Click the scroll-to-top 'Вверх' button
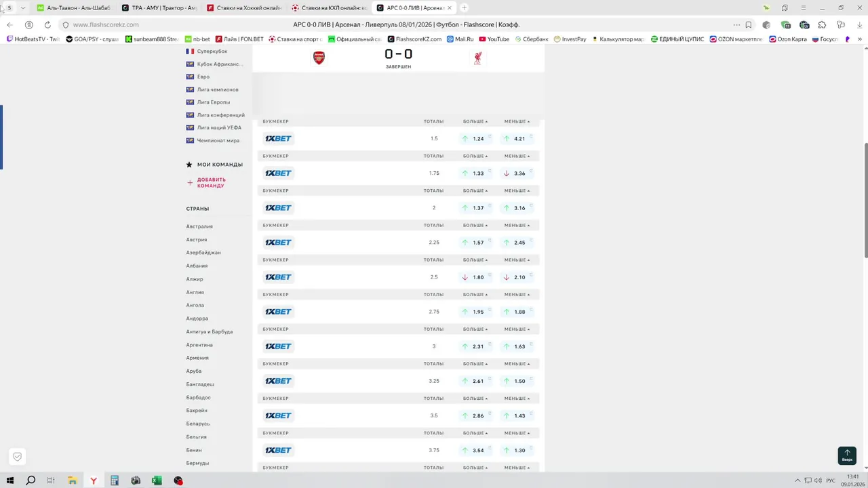This screenshot has width=868, height=488. coord(847,455)
